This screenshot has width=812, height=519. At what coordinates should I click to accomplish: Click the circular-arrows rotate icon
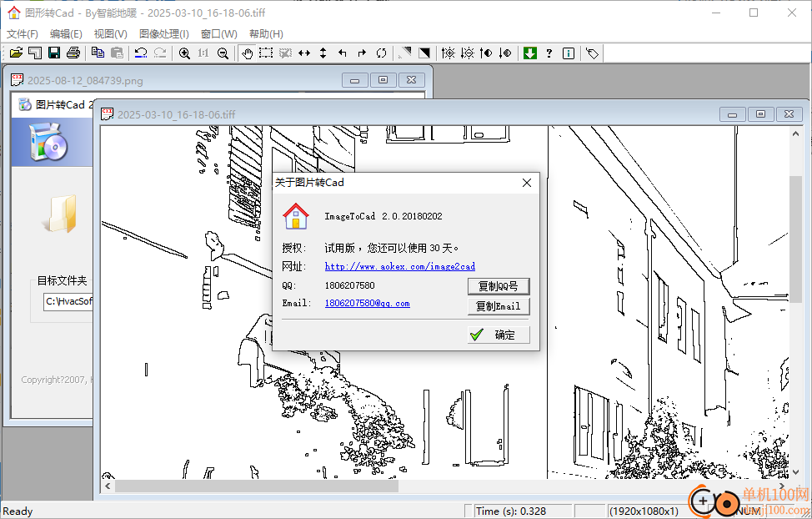point(381,53)
